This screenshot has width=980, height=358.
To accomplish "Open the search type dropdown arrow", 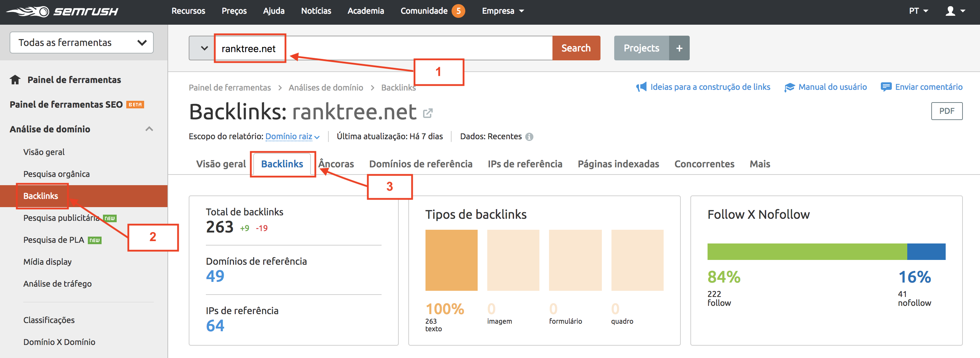I will (x=204, y=48).
